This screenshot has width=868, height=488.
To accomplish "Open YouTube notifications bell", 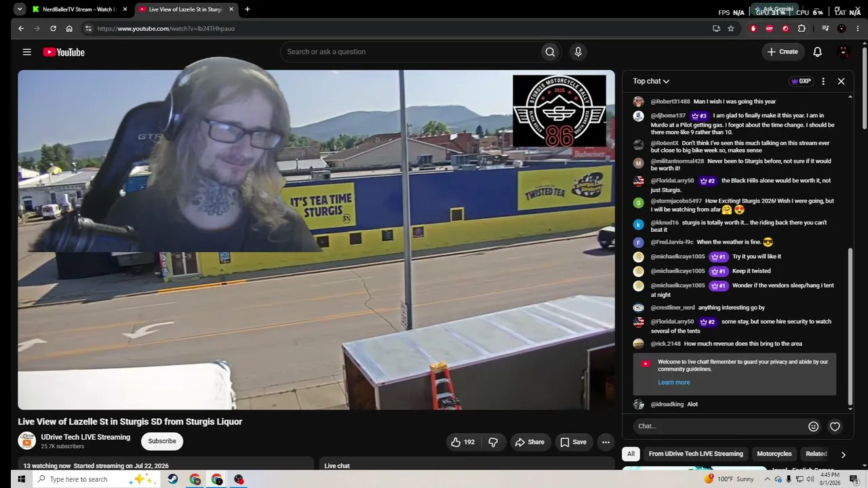I will coord(817,52).
